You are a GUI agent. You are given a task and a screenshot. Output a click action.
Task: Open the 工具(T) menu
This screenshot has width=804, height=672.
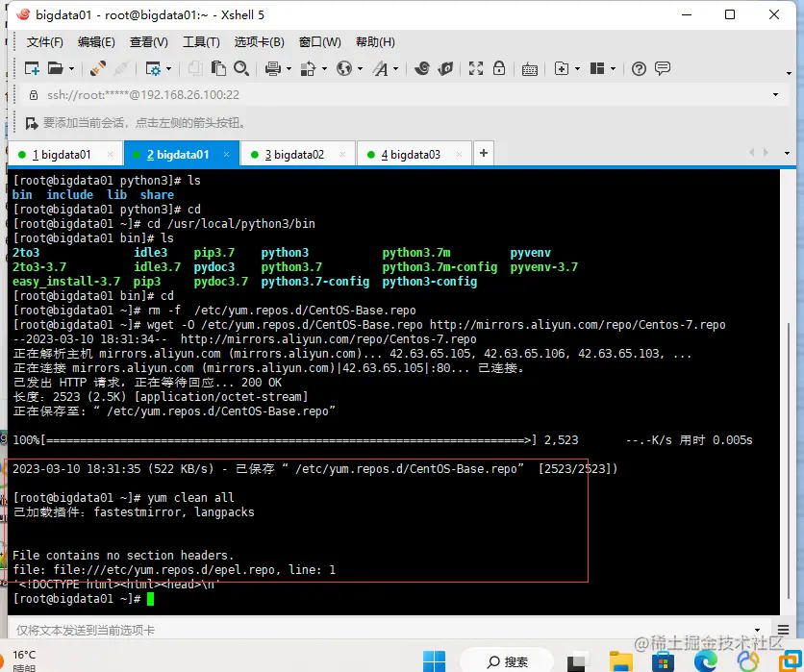(x=201, y=42)
